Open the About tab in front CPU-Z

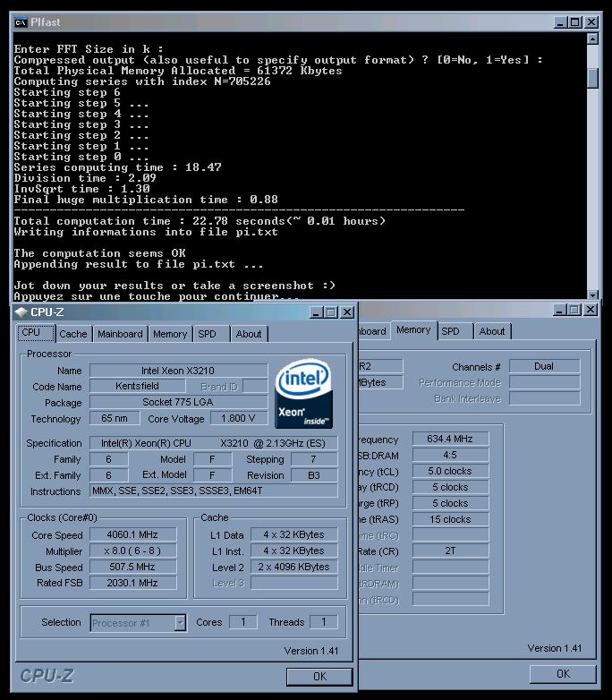click(x=249, y=334)
